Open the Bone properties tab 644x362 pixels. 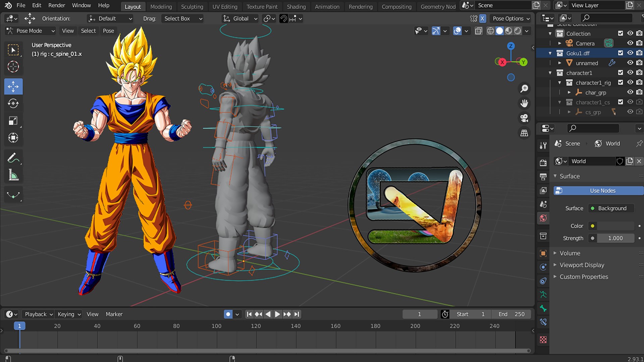pos(543,309)
